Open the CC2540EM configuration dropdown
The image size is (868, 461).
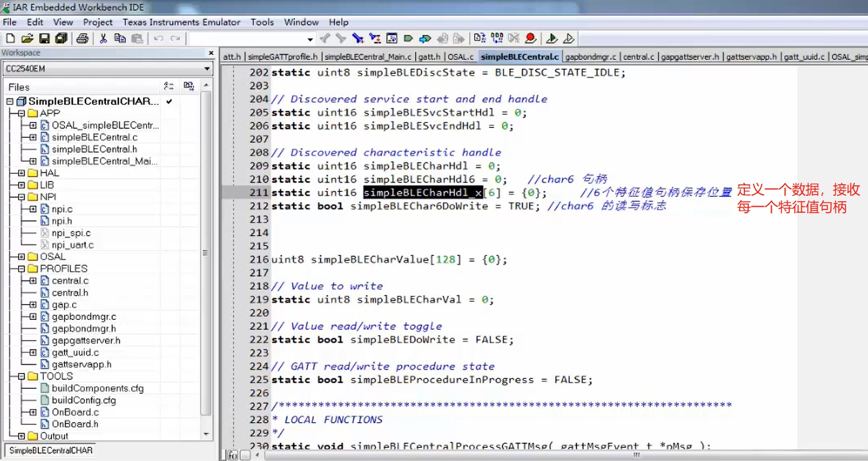pos(207,69)
